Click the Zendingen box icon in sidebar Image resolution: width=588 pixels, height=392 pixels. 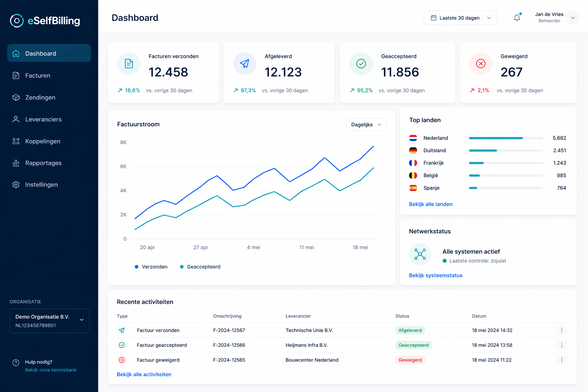pyautogui.click(x=16, y=97)
